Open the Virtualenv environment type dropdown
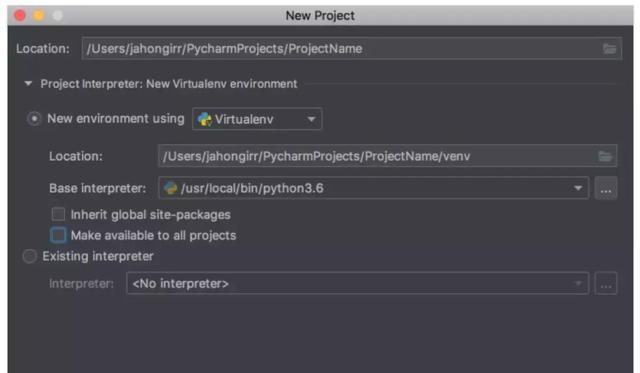Viewport: 640px width, 373px height. [257, 119]
